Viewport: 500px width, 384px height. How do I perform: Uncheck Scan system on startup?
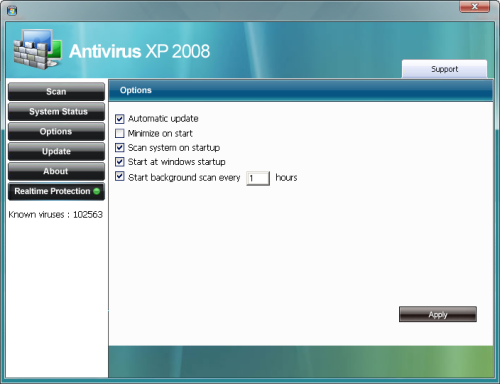click(120, 148)
